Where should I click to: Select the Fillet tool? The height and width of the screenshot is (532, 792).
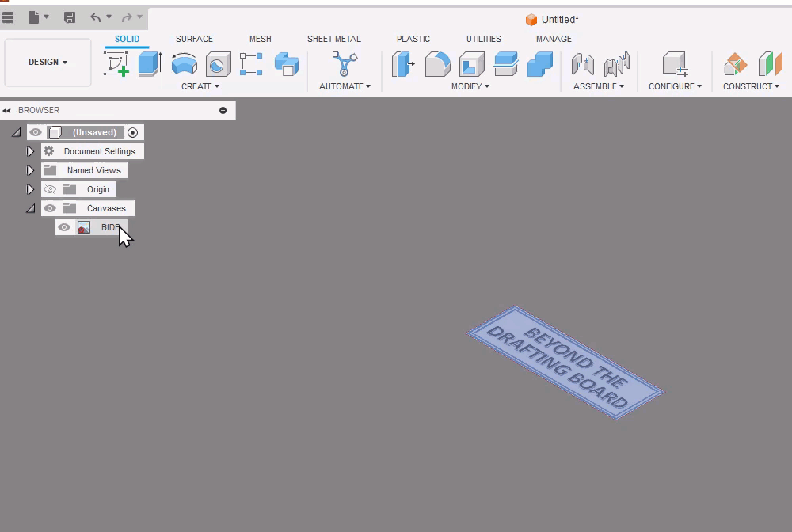438,63
